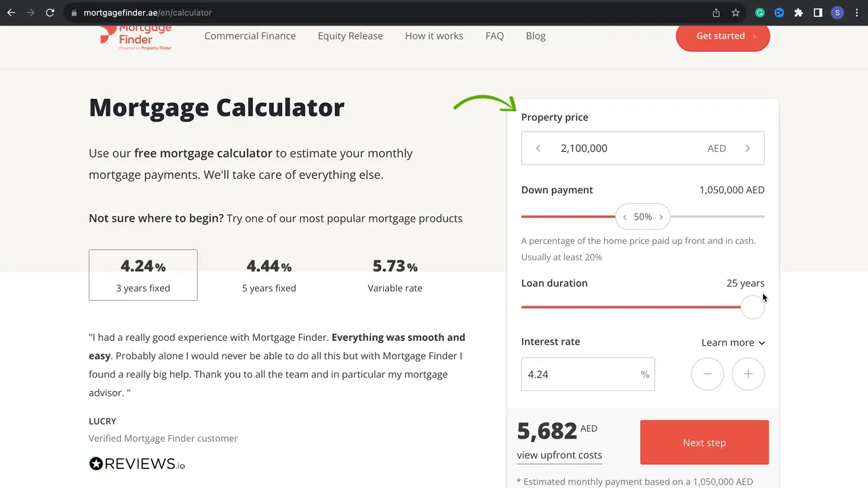Increase property price with right arrow
Image resolution: width=868 pixels, height=488 pixels.
pyautogui.click(x=747, y=148)
